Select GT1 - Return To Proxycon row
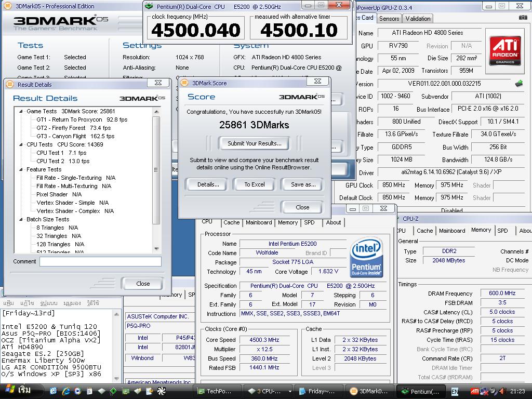 82,120
